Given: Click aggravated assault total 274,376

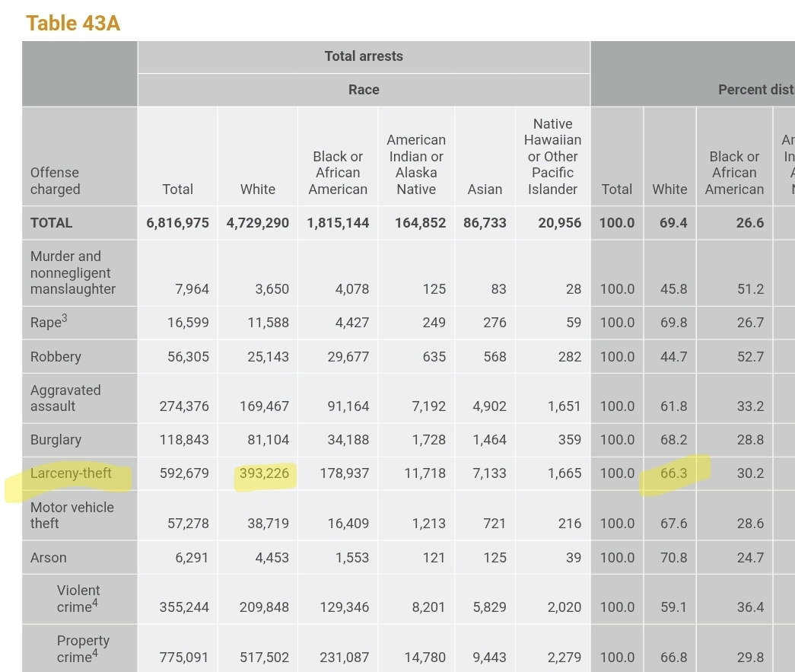Looking at the screenshot, I should (x=184, y=406).
